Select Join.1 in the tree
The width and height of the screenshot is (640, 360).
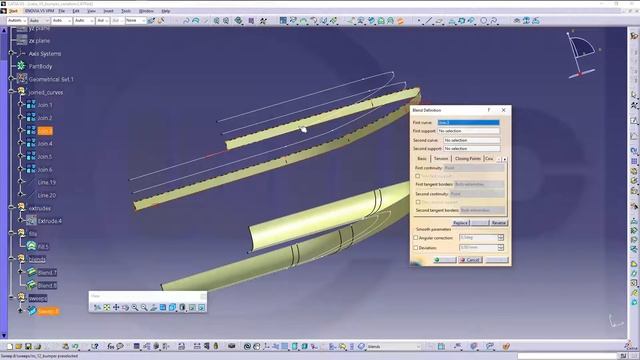click(44, 105)
